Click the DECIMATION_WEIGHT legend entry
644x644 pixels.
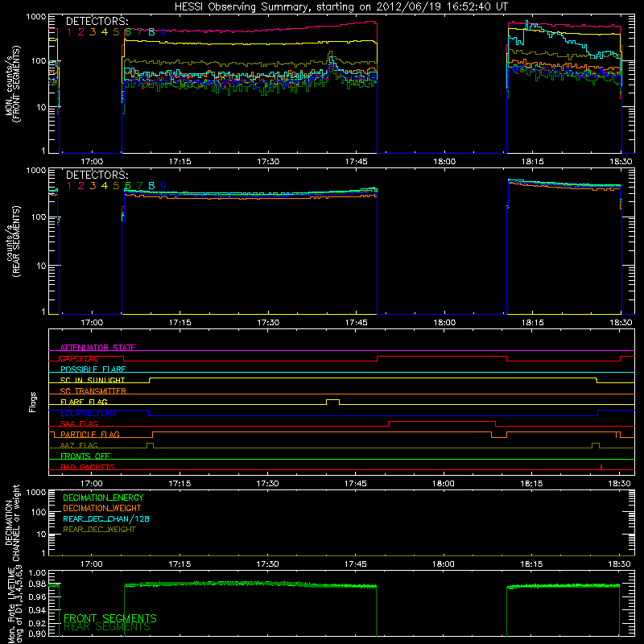click(x=102, y=509)
